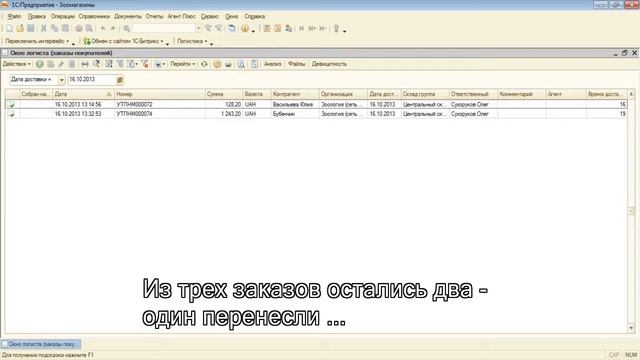640x360 pixels.
Task: Click the Set date interval icon
Action: 84,64
